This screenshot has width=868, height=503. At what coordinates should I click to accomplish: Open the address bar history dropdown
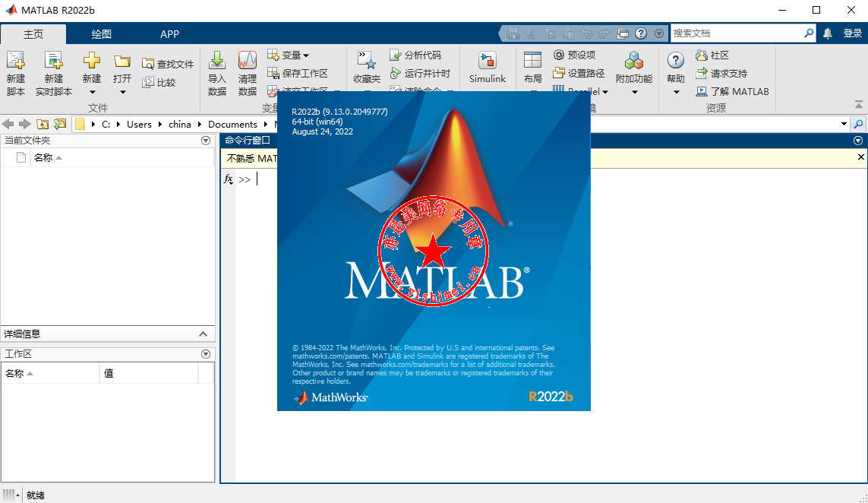(x=844, y=124)
